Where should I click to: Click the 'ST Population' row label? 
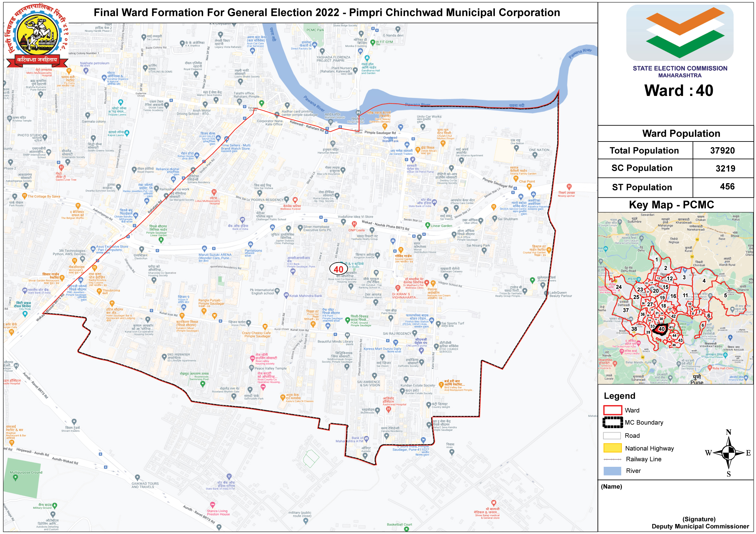tap(642, 187)
